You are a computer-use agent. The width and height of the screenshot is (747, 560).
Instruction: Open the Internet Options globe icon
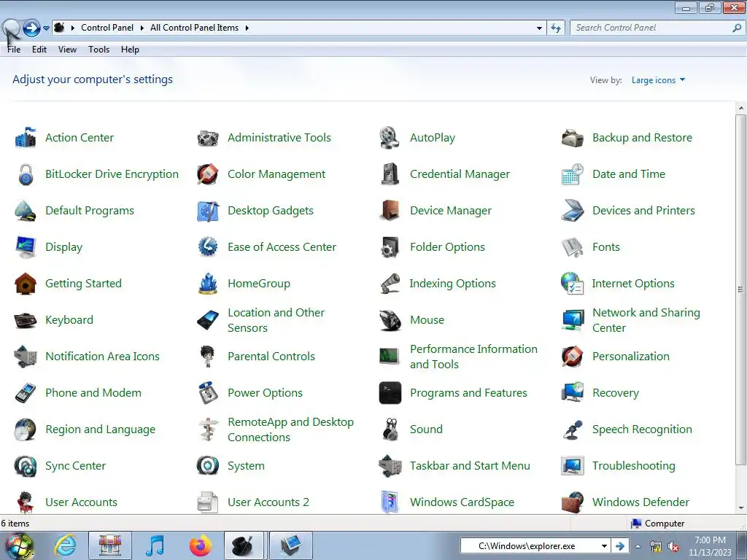(573, 284)
